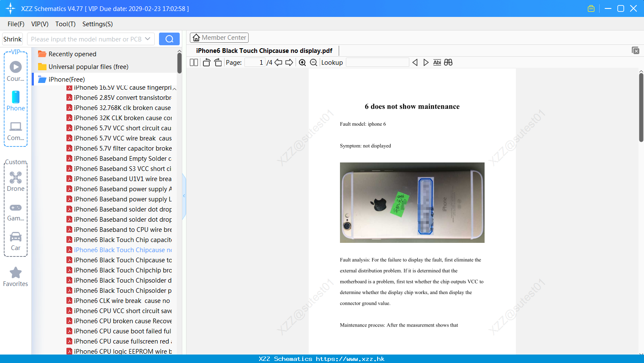Click the page number input field

(255, 63)
